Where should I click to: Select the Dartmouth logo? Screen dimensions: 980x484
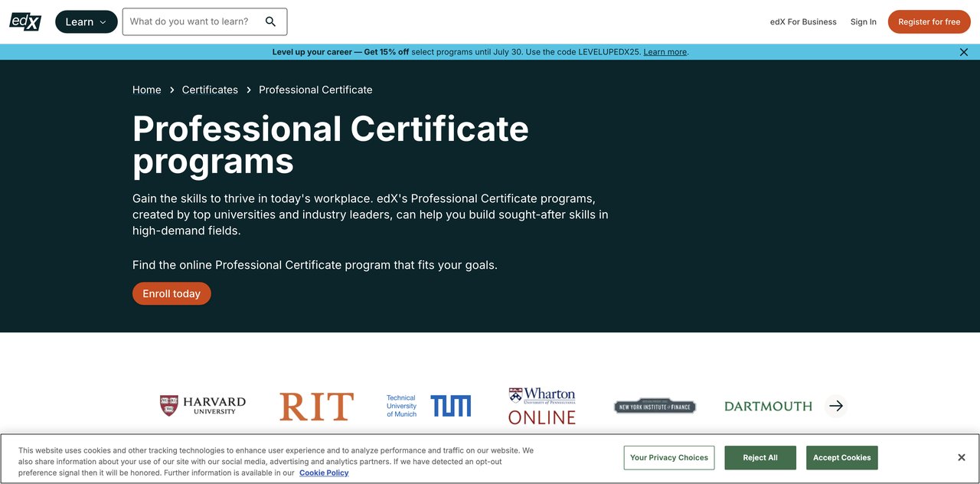pyautogui.click(x=768, y=406)
